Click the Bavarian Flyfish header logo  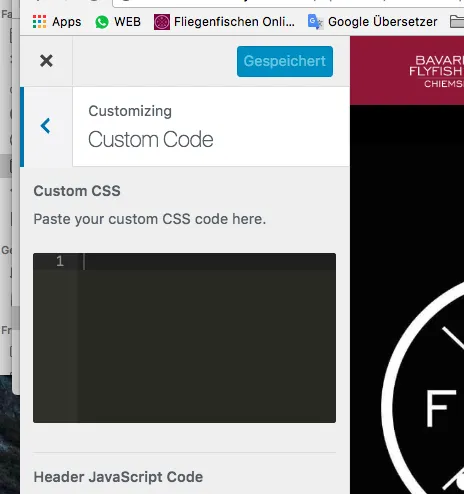(436, 71)
